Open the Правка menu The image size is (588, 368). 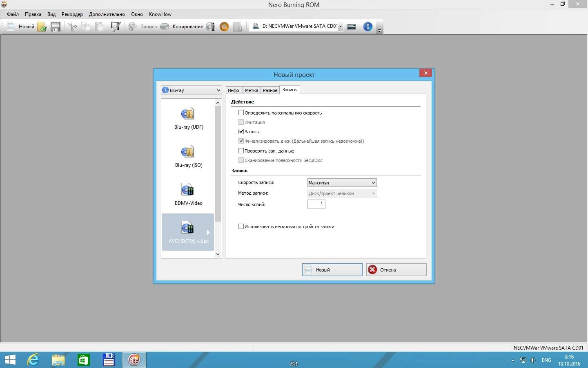pyautogui.click(x=33, y=14)
